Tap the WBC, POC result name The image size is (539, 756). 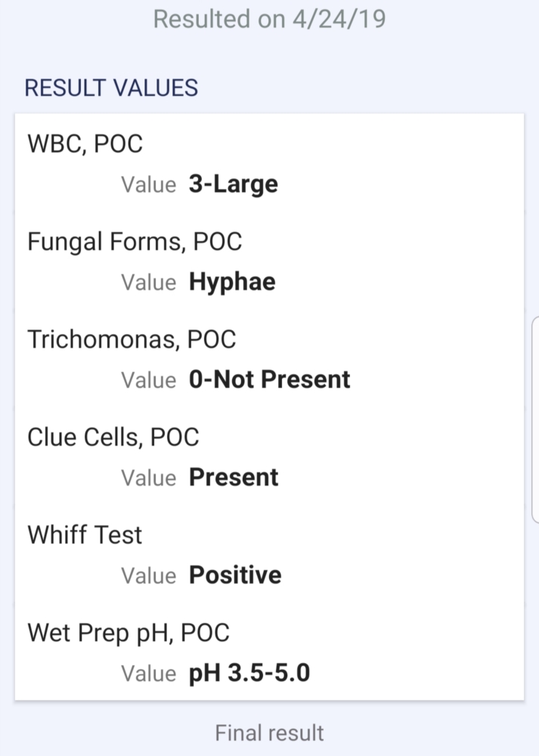pyautogui.click(x=85, y=144)
